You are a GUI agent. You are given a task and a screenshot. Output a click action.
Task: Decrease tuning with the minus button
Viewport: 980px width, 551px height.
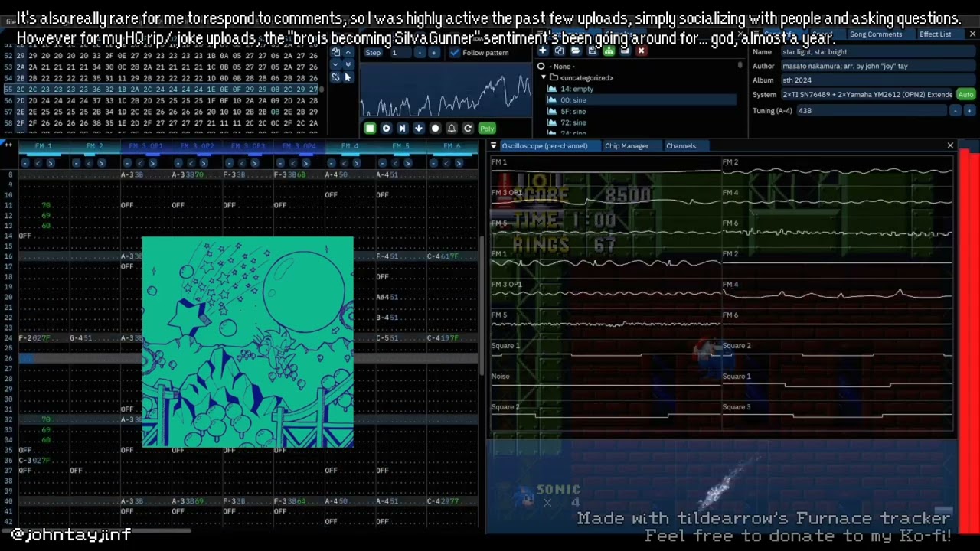click(955, 111)
